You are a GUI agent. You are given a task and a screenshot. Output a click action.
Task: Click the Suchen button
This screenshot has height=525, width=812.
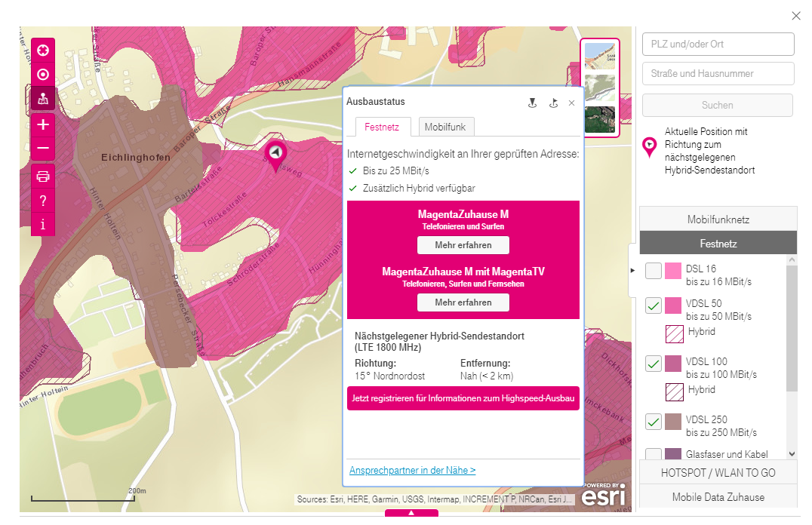(718, 105)
